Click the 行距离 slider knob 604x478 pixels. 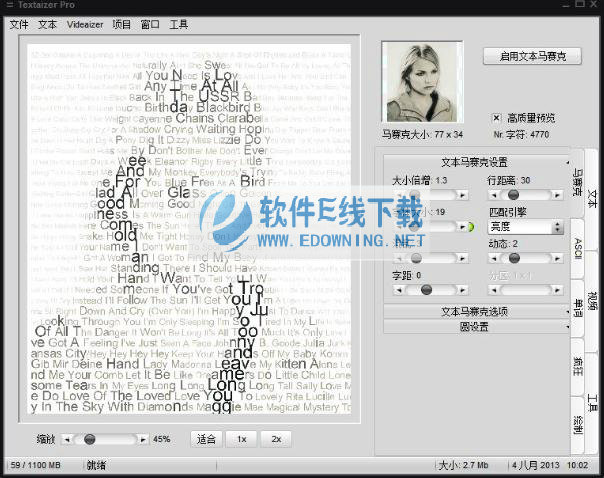click(x=513, y=195)
